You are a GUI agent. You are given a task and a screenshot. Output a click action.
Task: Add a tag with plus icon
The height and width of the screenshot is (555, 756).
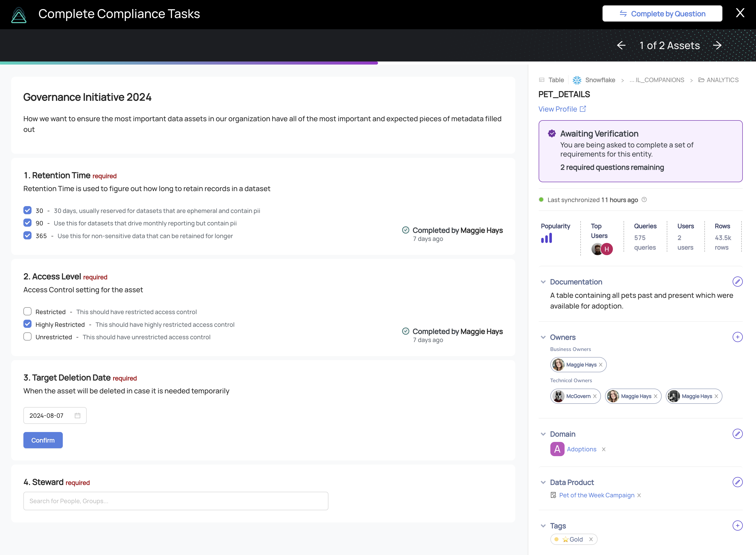coord(737,526)
